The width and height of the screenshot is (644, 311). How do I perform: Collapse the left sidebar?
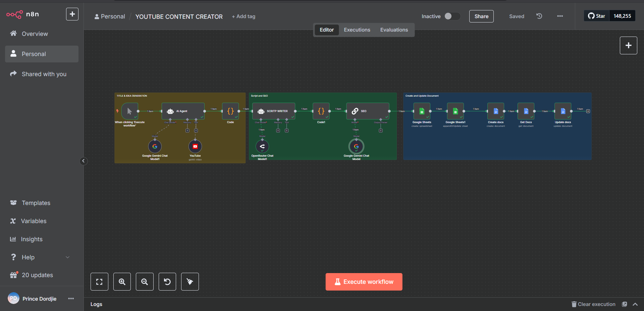[x=84, y=161]
